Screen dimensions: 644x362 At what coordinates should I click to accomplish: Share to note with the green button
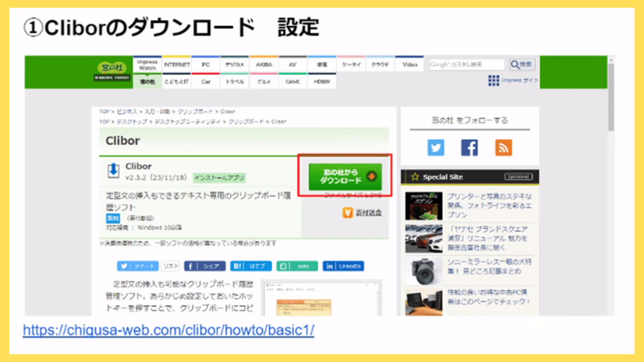297,266
